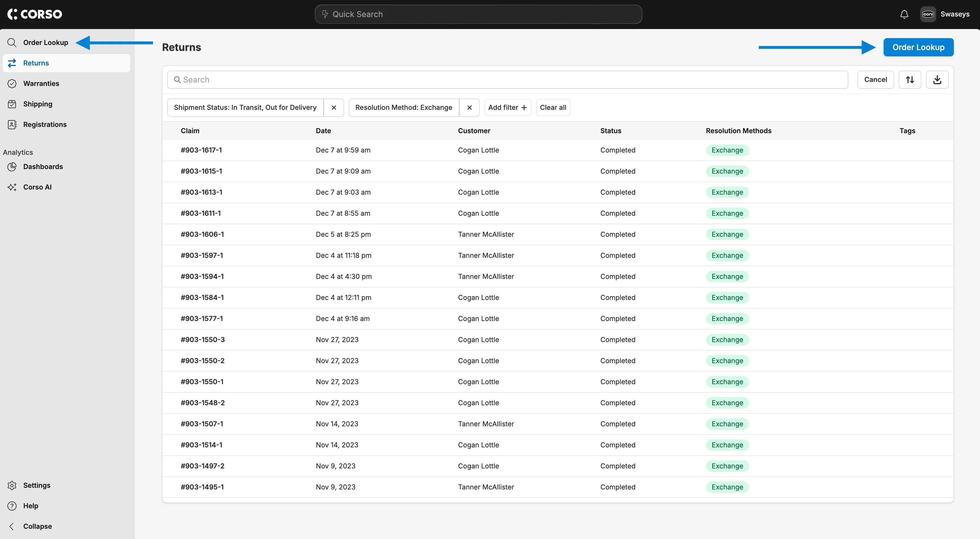Click the Collapse chevron icon

tap(12, 526)
